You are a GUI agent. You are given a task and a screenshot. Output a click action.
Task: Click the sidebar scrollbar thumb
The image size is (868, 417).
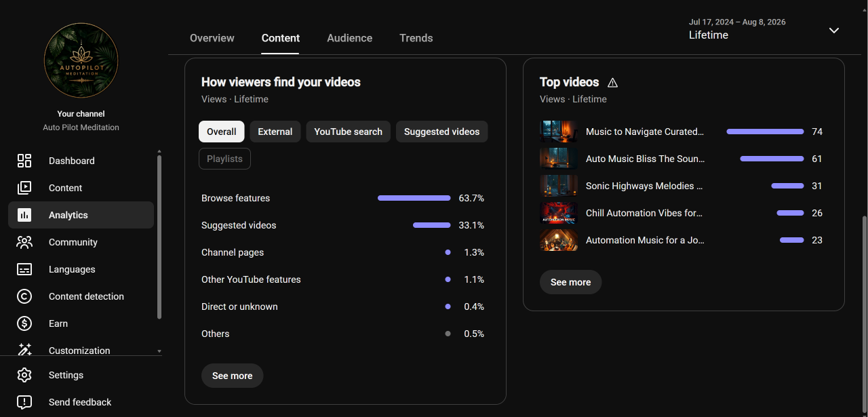pyautogui.click(x=159, y=237)
